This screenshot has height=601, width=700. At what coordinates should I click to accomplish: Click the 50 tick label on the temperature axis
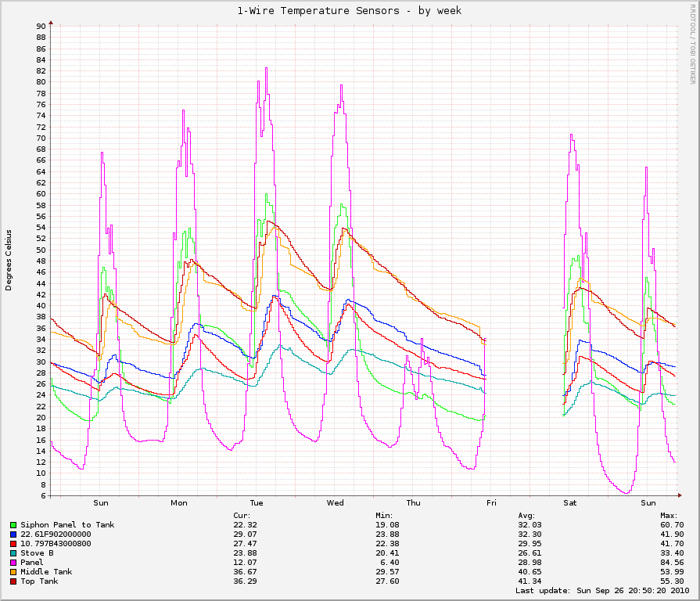[x=41, y=250]
